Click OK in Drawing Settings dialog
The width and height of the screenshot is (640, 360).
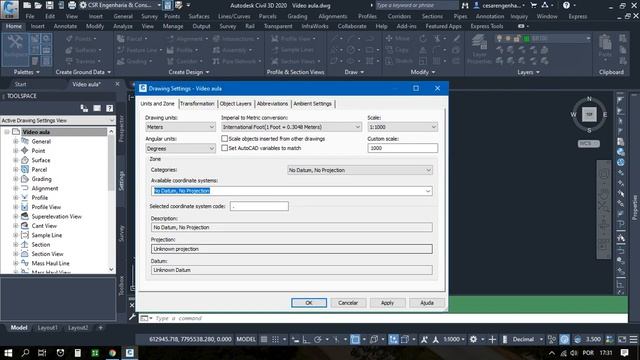[x=309, y=303]
